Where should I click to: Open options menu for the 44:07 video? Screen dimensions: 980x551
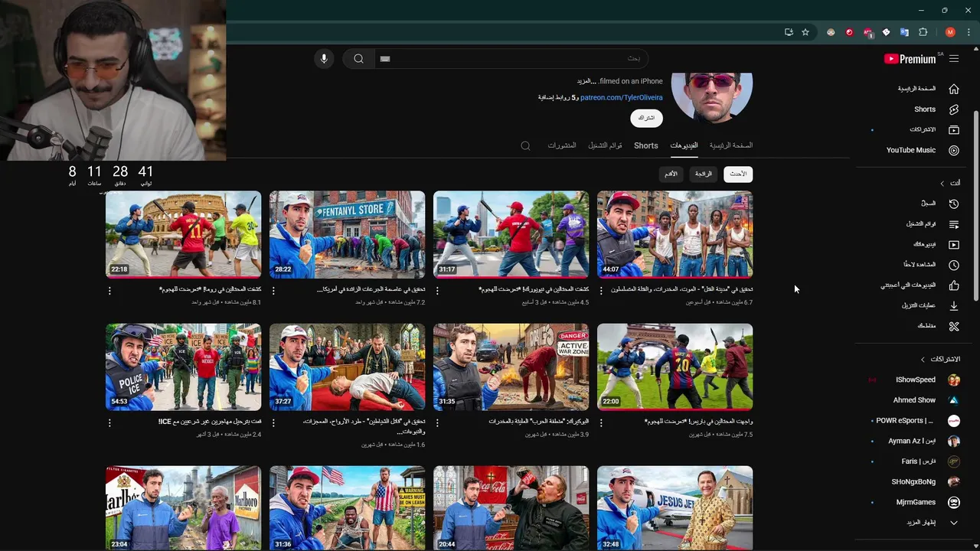point(601,291)
